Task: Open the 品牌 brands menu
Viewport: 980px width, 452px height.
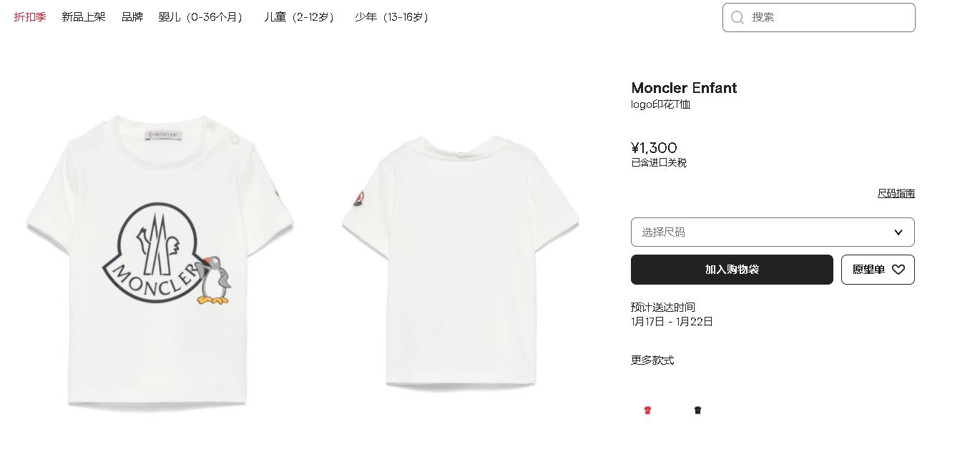Action: pos(132,17)
